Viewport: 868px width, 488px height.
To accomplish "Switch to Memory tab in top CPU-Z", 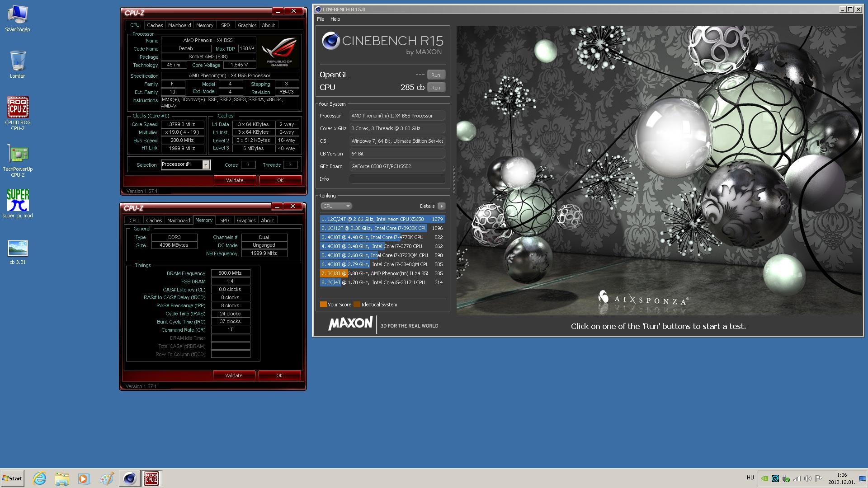I will tap(205, 25).
